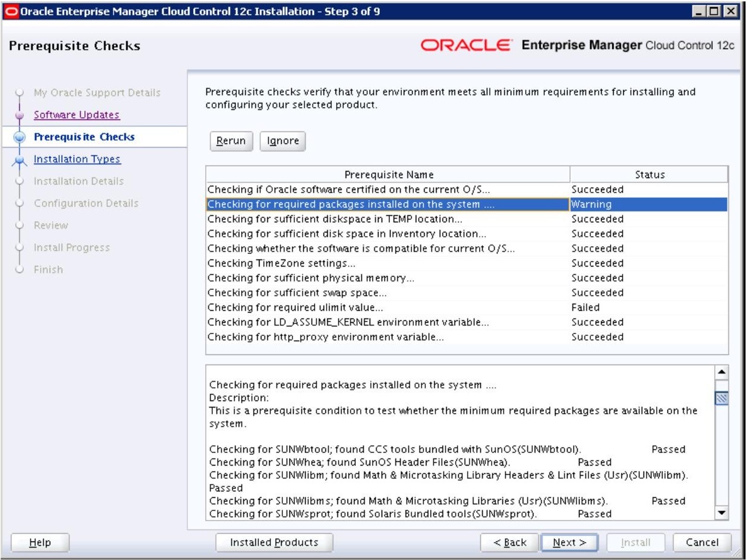This screenshot has width=747, height=560.
Task: Select row Checking TimeZone settings
Action: click(467, 263)
